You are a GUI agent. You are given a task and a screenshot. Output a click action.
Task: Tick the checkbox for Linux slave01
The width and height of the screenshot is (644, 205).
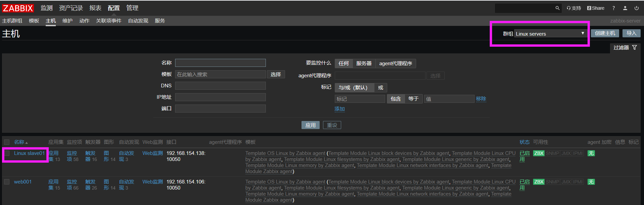[x=7, y=153]
